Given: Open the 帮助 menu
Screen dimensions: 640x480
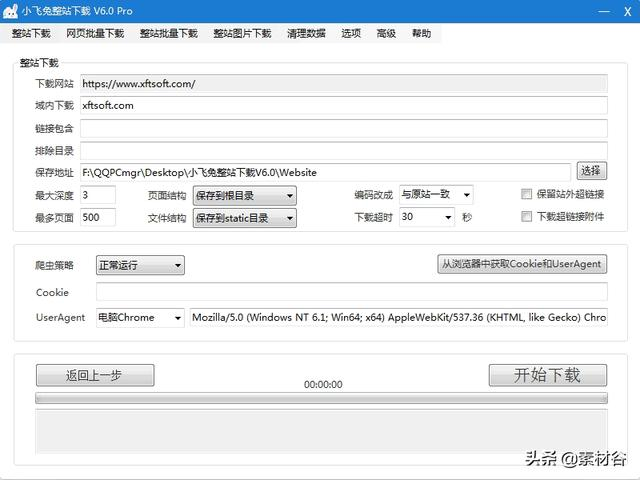Looking at the screenshot, I should point(421,33).
